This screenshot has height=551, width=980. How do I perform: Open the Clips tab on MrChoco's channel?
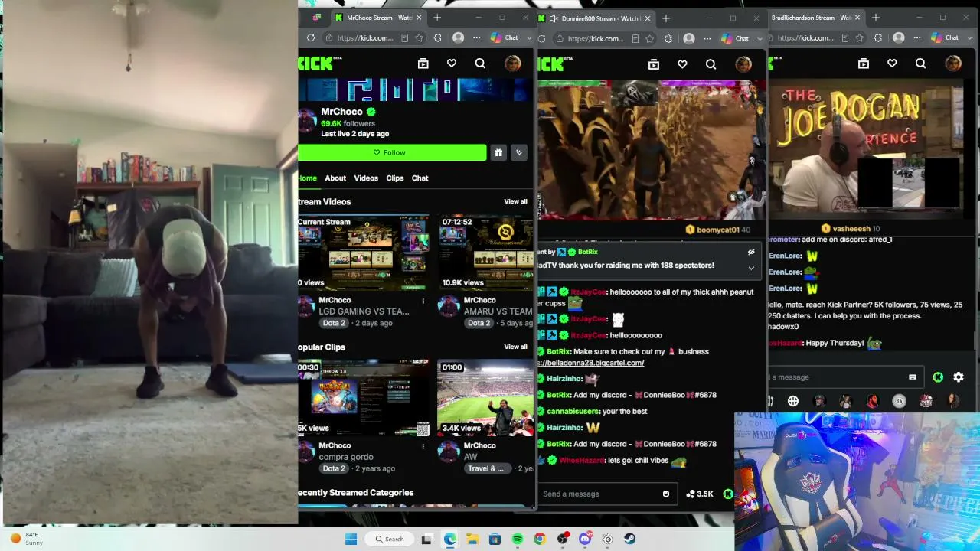click(x=395, y=178)
